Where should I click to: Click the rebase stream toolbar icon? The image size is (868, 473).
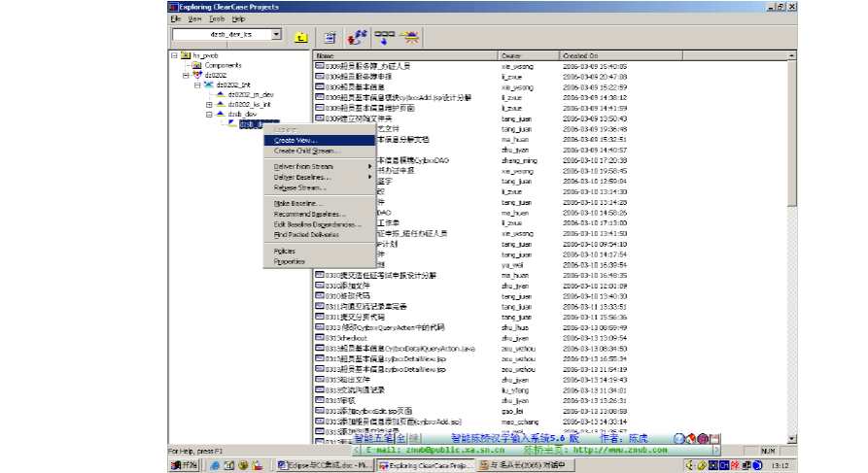pos(411,37)
